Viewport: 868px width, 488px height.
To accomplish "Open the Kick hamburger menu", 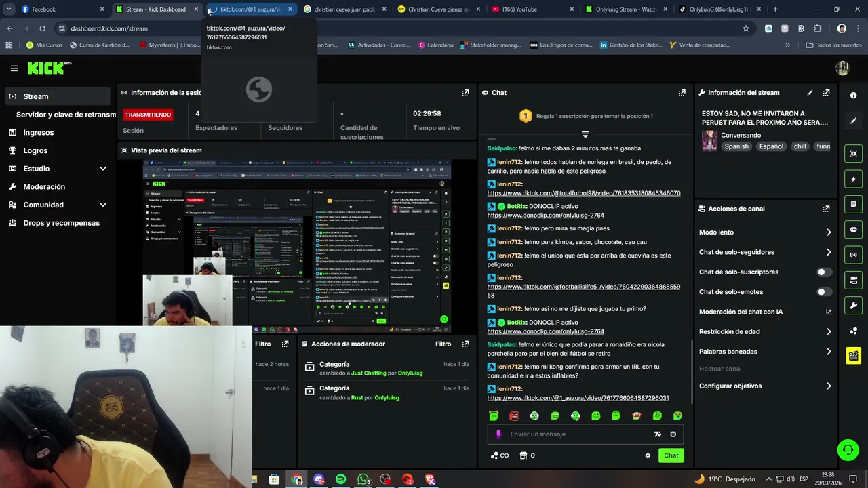I will coord(14,68).
